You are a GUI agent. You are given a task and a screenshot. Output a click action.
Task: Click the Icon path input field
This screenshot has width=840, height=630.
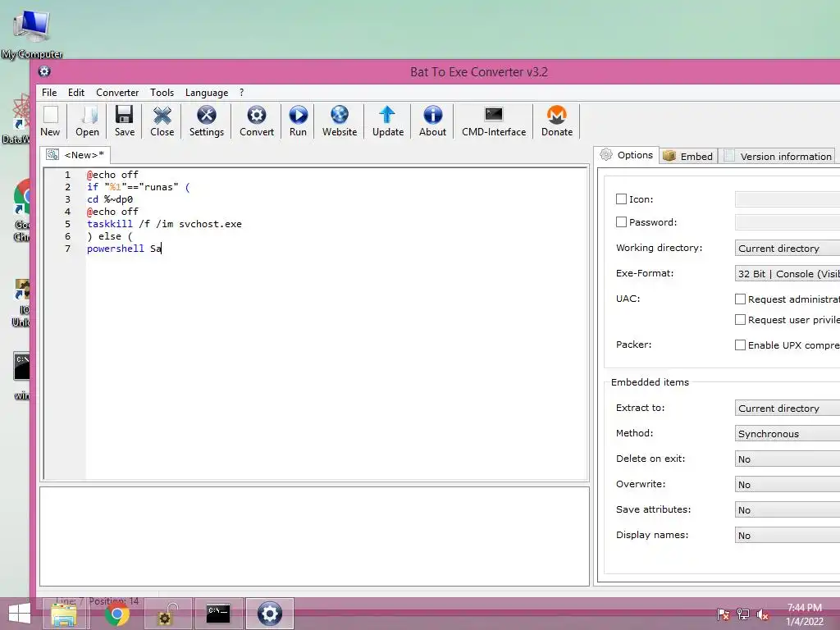click(x=787, y=199)
